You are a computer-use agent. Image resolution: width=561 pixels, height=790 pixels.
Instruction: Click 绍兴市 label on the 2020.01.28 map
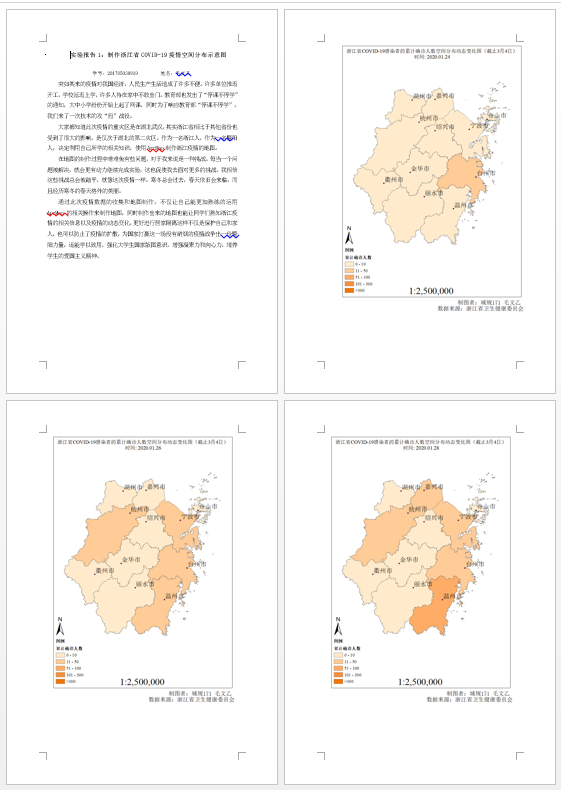[434, 518]
